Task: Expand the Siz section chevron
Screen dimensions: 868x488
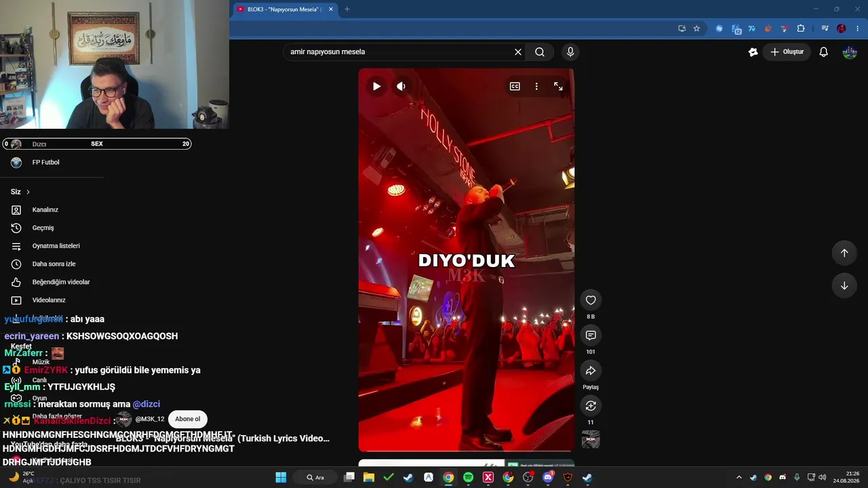Action: 28,192
